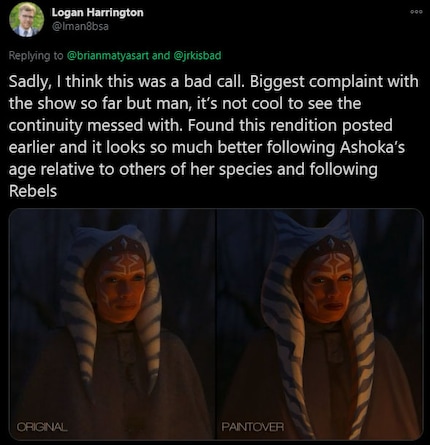
Task: Open Logan Harrington's profile avatar
Action: tap(26, 20)
